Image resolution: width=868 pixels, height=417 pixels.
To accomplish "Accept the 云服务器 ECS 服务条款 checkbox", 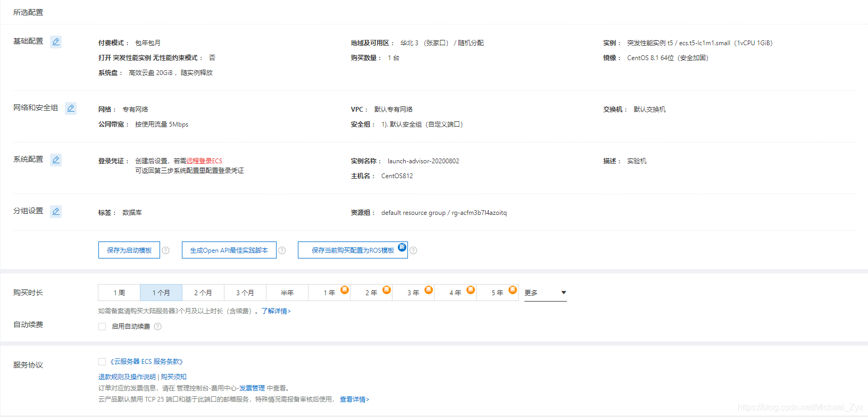I will coord(102,362).
